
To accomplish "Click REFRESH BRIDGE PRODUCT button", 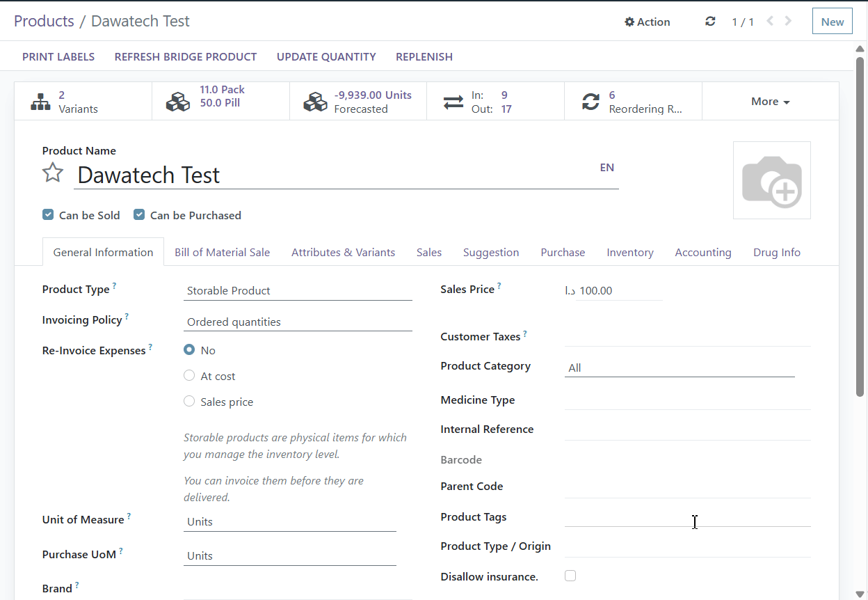I will pos(186,57).
